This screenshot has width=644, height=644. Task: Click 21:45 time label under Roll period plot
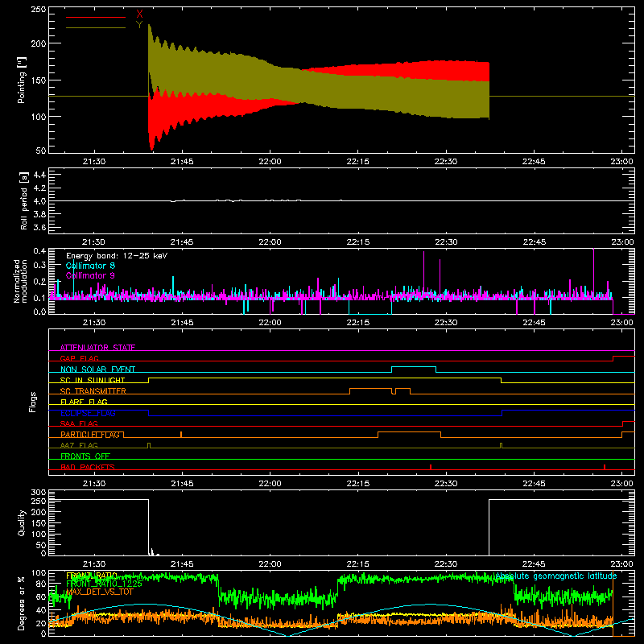(182, 242)
